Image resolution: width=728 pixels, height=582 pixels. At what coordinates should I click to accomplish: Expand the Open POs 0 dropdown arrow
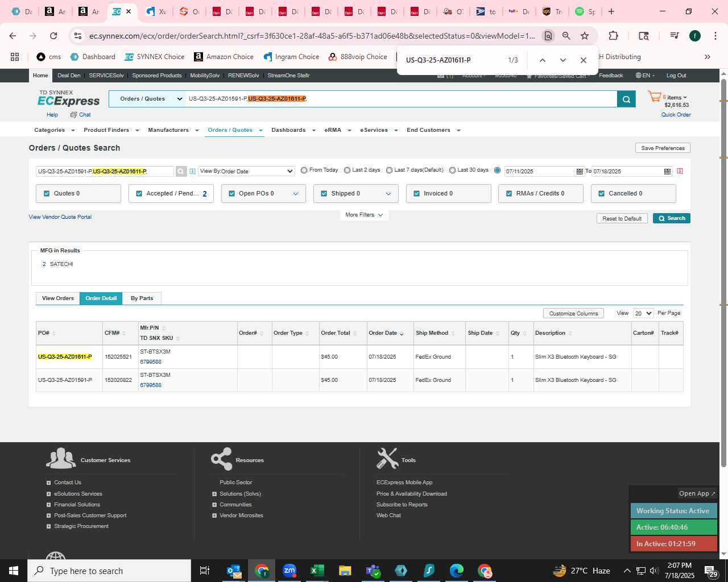pyautogui.click(x=296, y=194)
